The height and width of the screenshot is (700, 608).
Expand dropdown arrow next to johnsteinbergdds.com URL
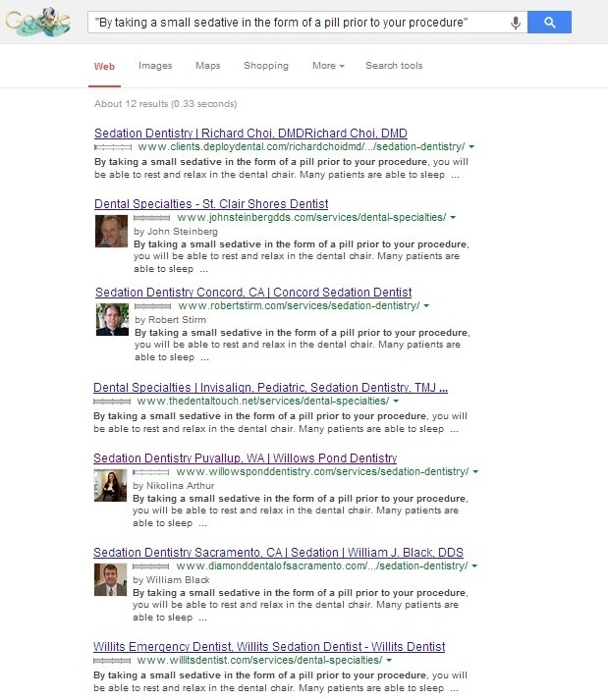coord(453,217)
